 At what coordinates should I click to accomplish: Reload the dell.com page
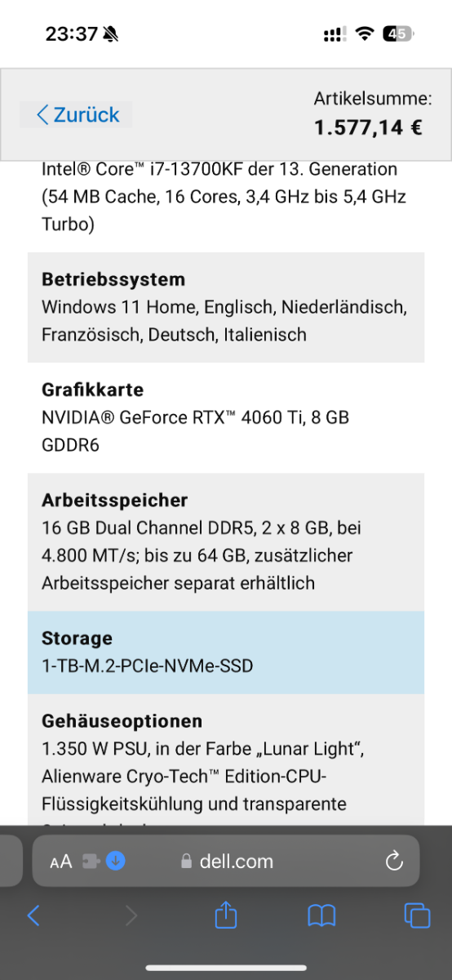(394, 861)
